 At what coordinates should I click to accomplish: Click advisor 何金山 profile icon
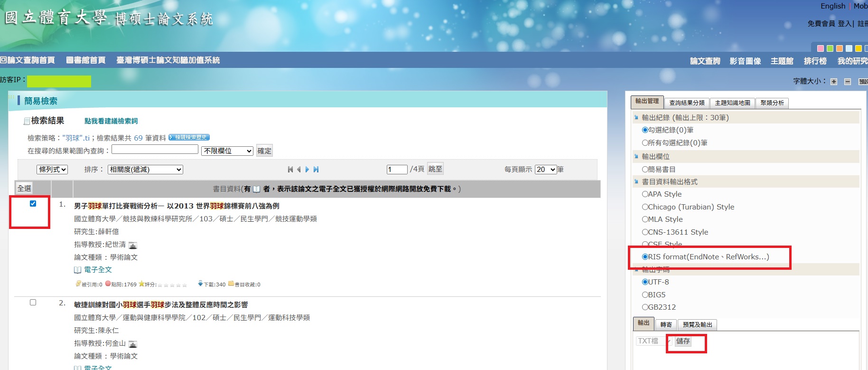133,344
